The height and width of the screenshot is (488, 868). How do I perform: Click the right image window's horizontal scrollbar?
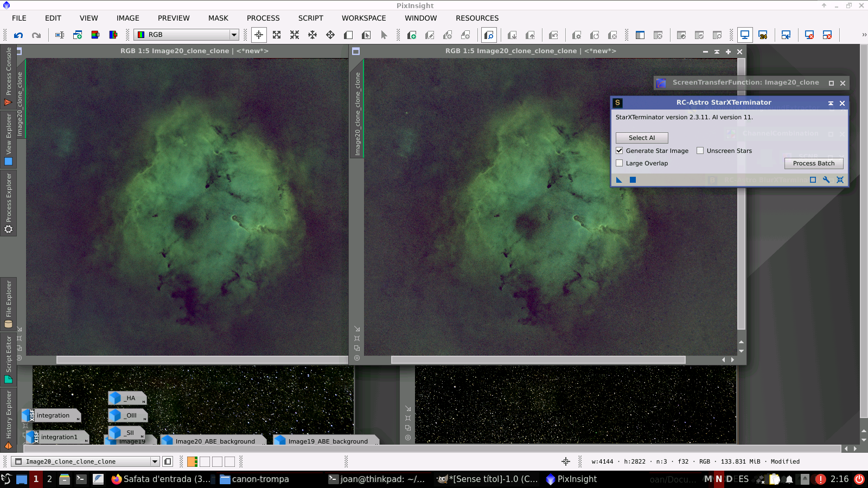tap(538, 360)
